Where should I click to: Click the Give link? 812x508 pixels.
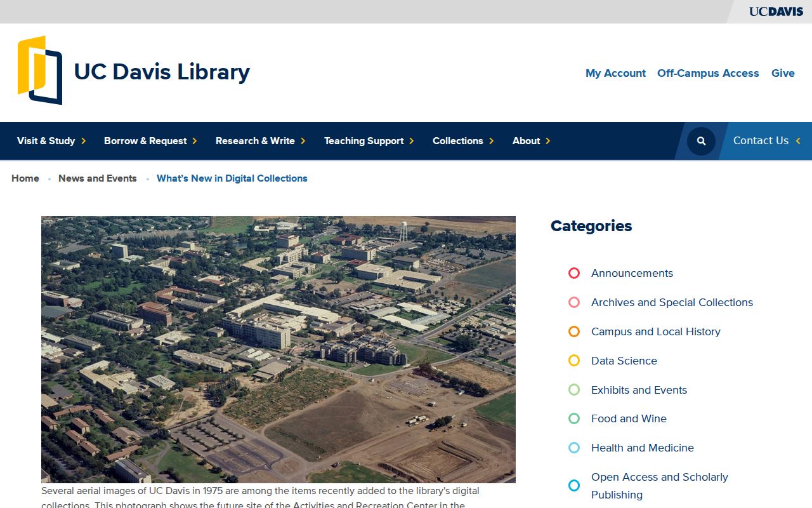[x=783, y=73]
